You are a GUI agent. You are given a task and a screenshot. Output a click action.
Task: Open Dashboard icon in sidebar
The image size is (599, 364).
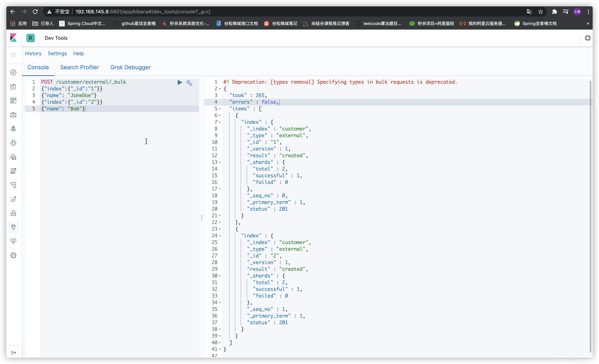tap(13, 101)
